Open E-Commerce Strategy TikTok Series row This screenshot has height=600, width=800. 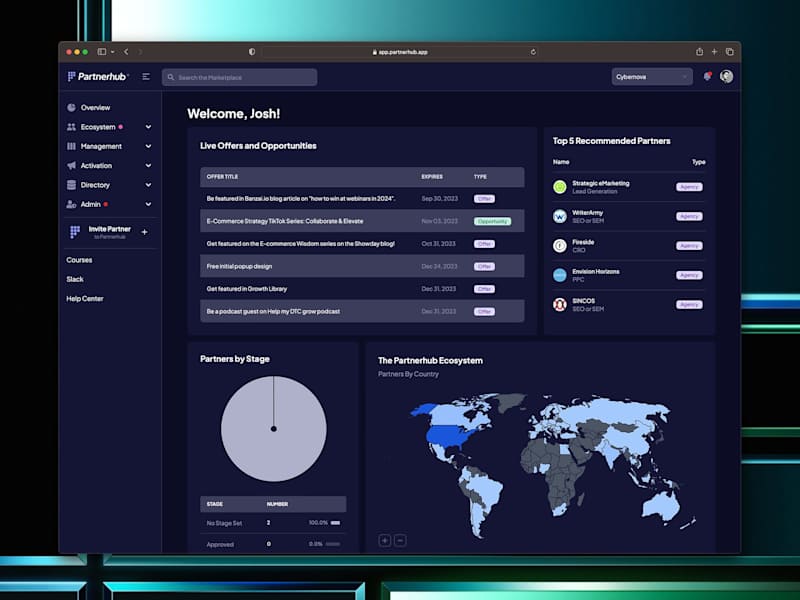[x=362, y=221]
